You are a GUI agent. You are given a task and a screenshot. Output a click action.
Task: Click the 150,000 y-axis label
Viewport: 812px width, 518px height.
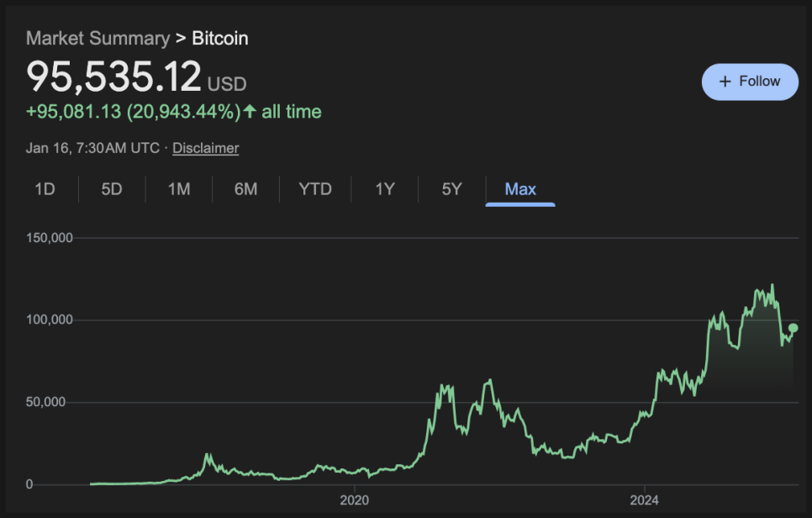click(x=50, y=238)
